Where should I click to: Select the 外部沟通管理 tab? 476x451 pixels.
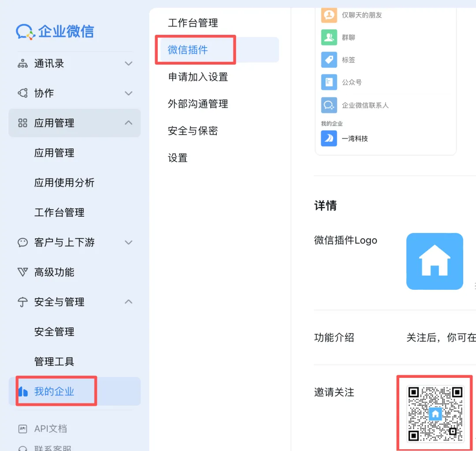(198, 104)
